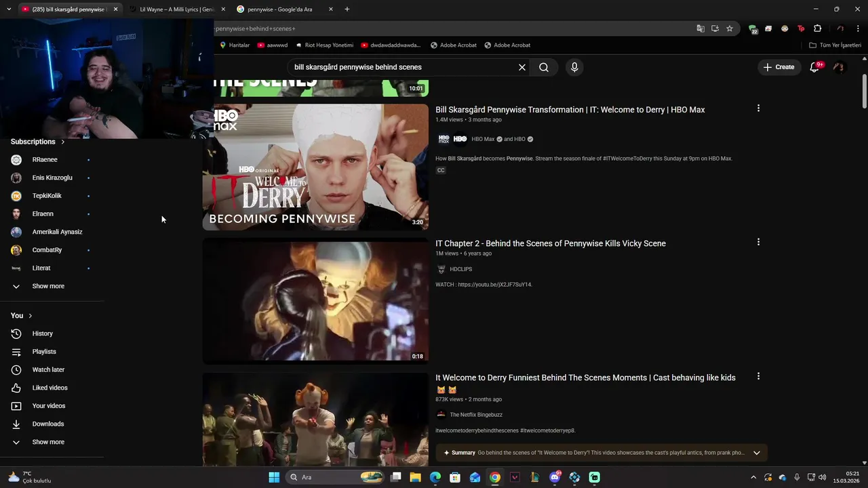This screenshot has height=488, width=868.
Task: Start voice search with microphone icon
Action: [574, 67]
